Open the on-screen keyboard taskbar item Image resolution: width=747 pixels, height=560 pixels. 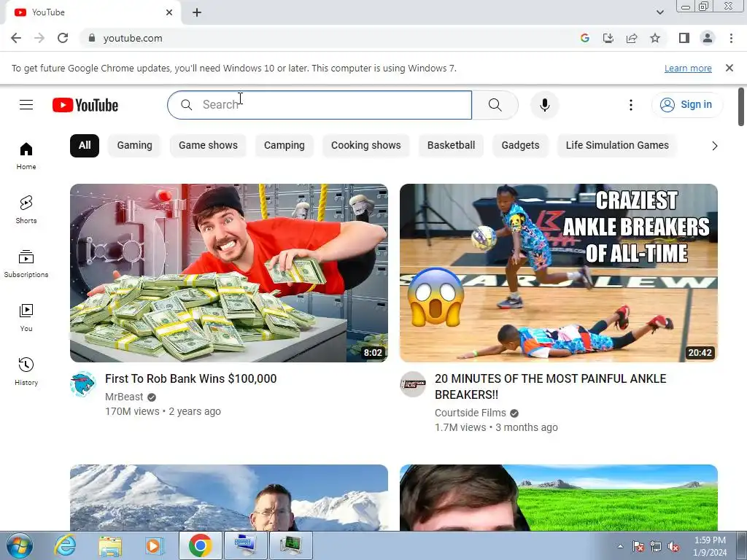tap(246, 545)
